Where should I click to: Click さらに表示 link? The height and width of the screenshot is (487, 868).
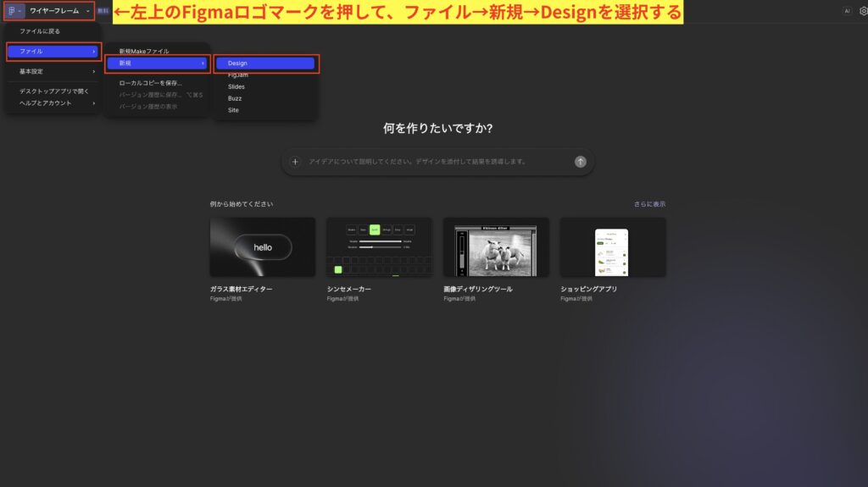pyautogui.click(x=649, y=204)
